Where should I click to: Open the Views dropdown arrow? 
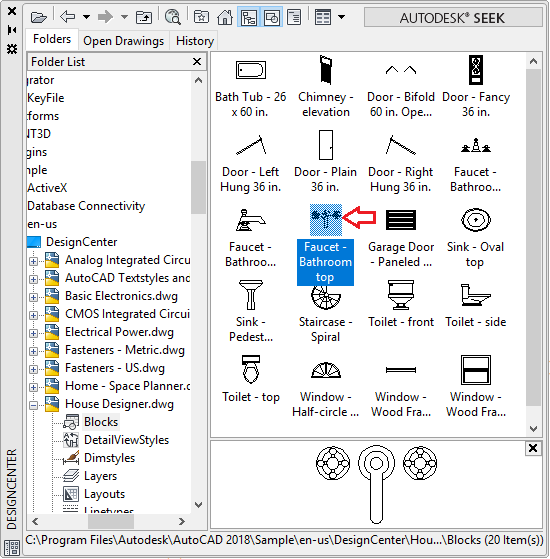(x=341, y=17)
